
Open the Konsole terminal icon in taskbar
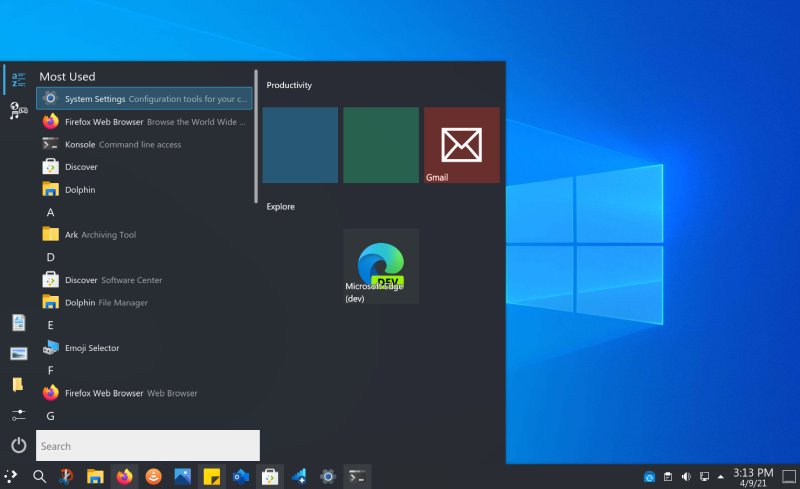click(356, 476)
